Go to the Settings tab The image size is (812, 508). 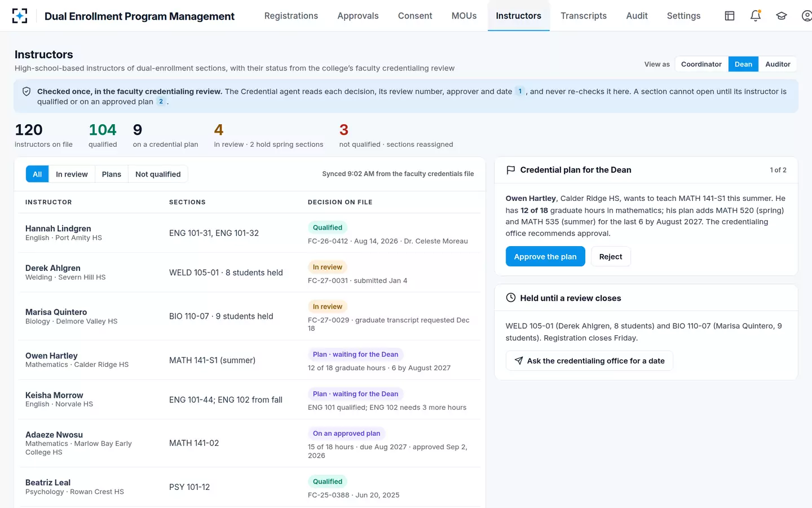click(683, 16)
